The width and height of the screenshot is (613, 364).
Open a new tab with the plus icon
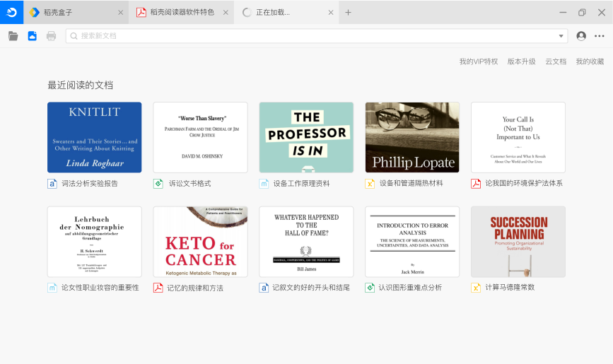[x=348, y=12]
